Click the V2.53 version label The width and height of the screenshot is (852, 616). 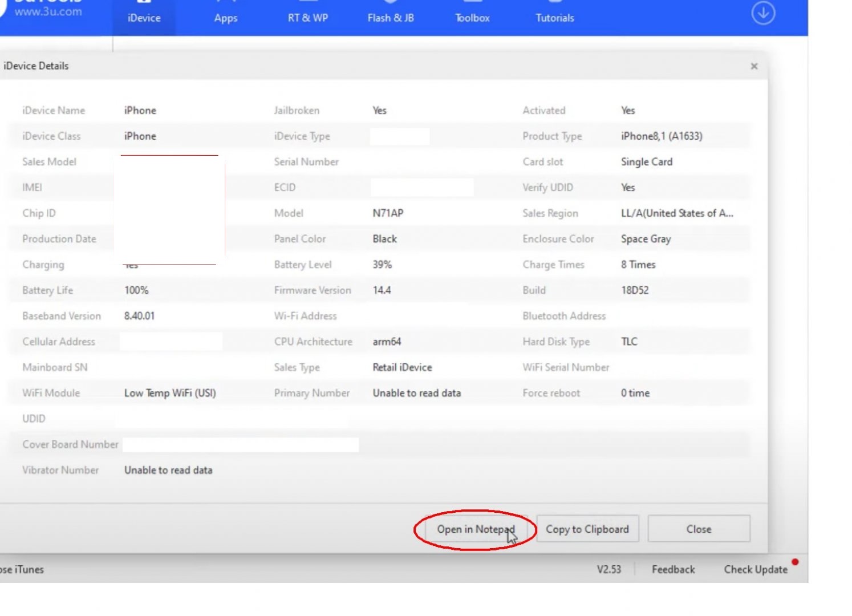tap(608, 569)
